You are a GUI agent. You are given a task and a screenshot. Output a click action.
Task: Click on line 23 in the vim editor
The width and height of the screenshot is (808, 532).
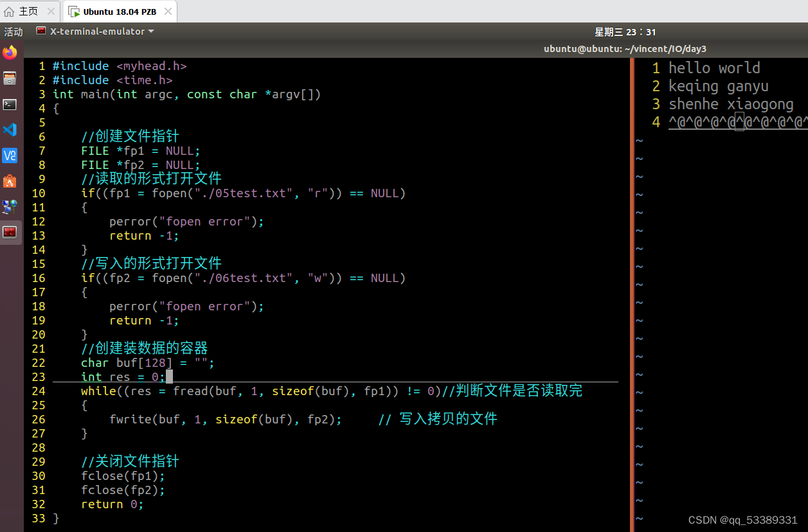pyautogui.click(x=122, y=377)
